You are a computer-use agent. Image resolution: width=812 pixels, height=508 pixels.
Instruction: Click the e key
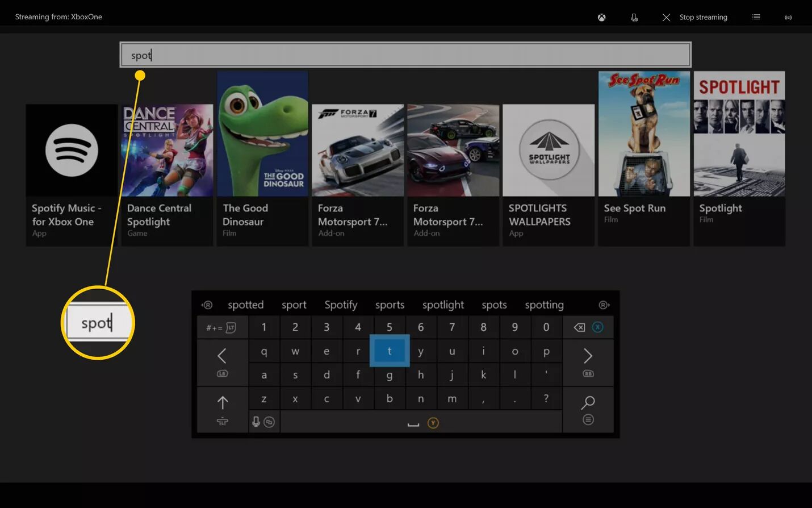click(x=327, y=351)
